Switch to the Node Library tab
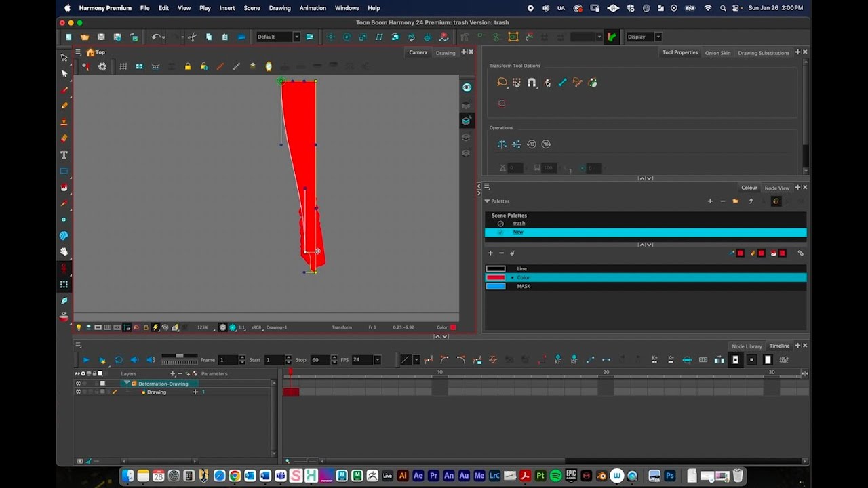This screenshot has width=868, height=488. pos(747,346)
